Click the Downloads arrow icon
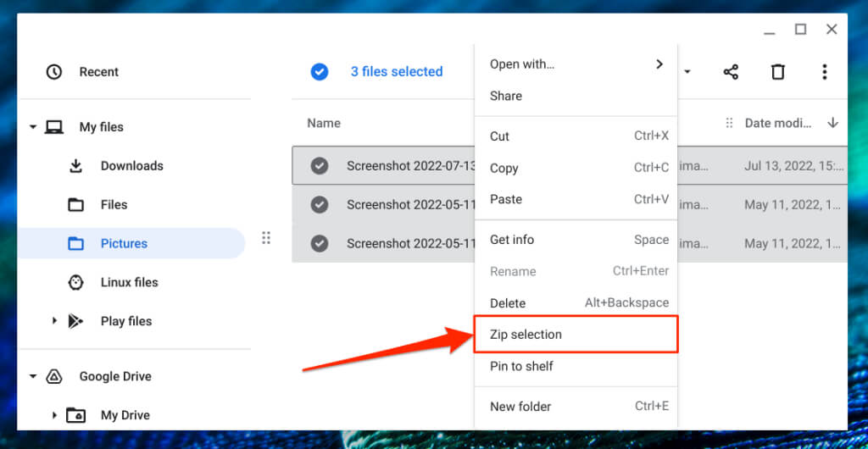The height and width of the screenshot is (449, 868). [x=75, y=166]
